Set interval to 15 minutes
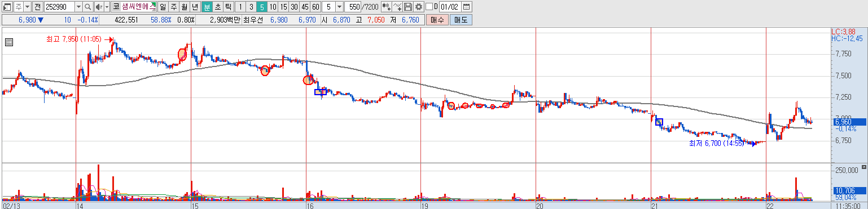The image size is (868, 209). coord(283,7)
